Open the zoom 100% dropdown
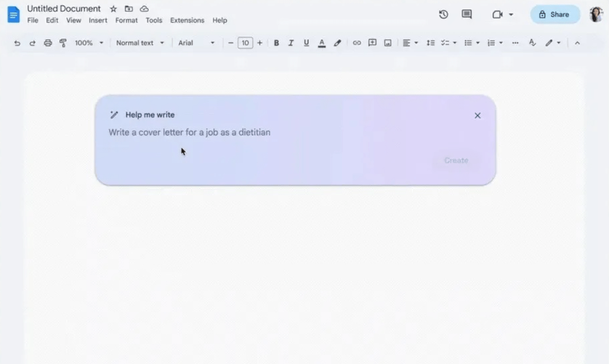Image resolution: width=609 pixels, height=364 pixels. (89, 43)
